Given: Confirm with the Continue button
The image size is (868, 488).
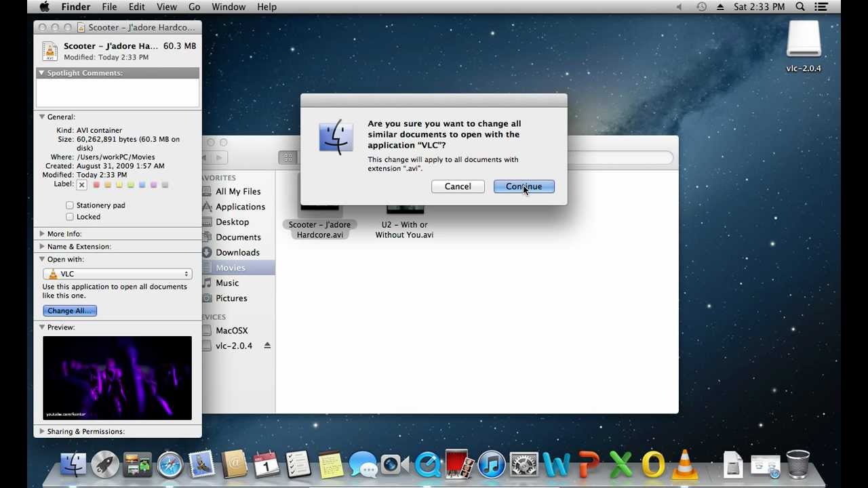Looking at the screenshot, I should point(524,186).
